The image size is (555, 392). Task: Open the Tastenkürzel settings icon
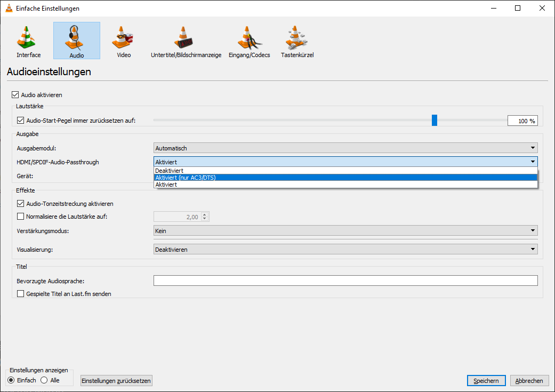pos(296,41)
